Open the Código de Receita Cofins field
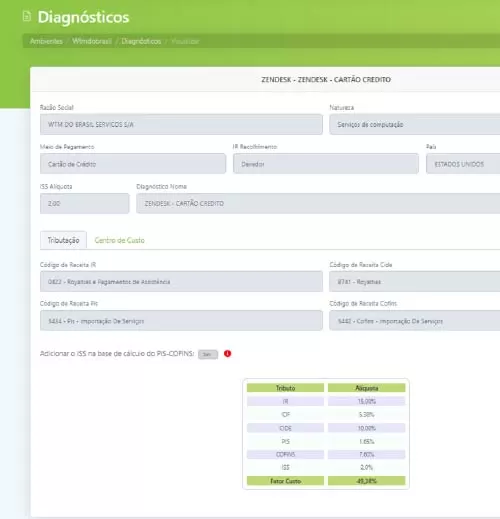The image size is (500, 519). (415, 321)
